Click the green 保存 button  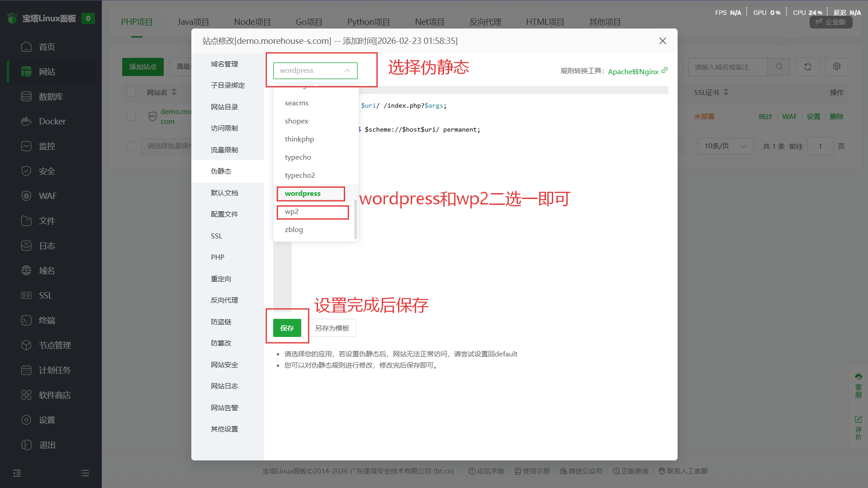[287, 328]
